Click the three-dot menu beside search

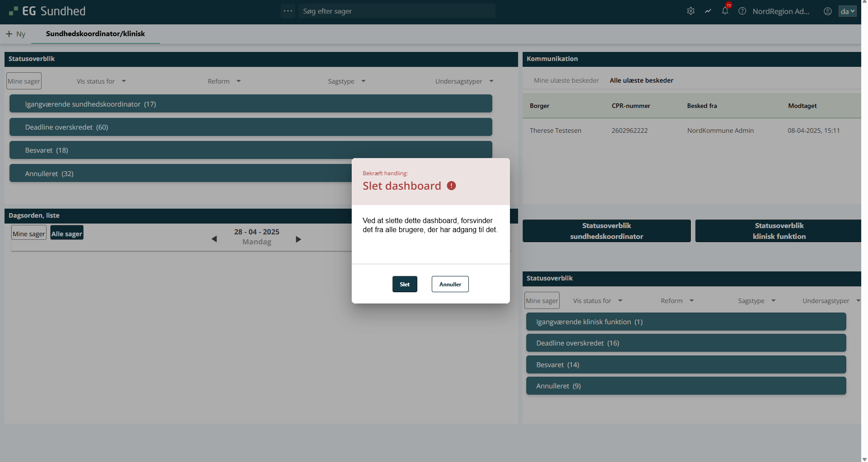tap(288, 11)
